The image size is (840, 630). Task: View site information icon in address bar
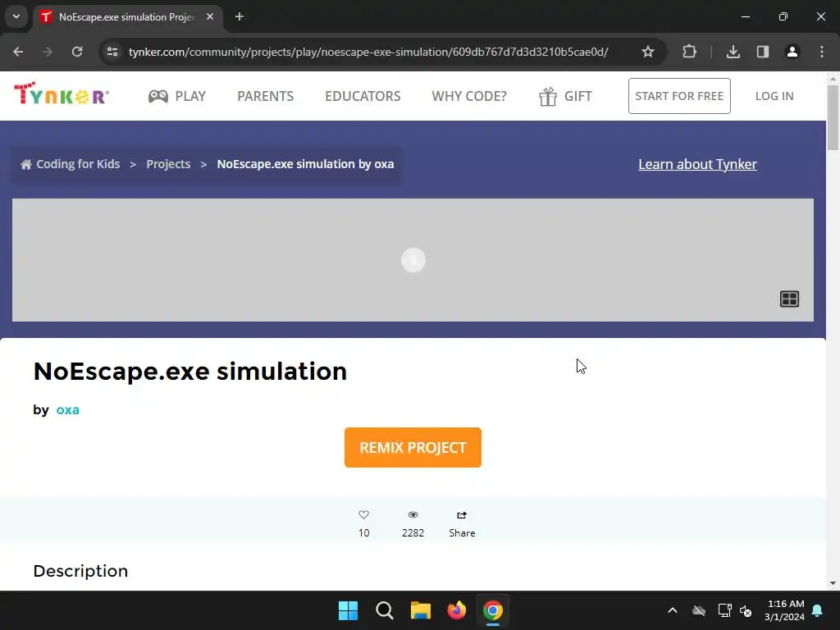[112, 52]
